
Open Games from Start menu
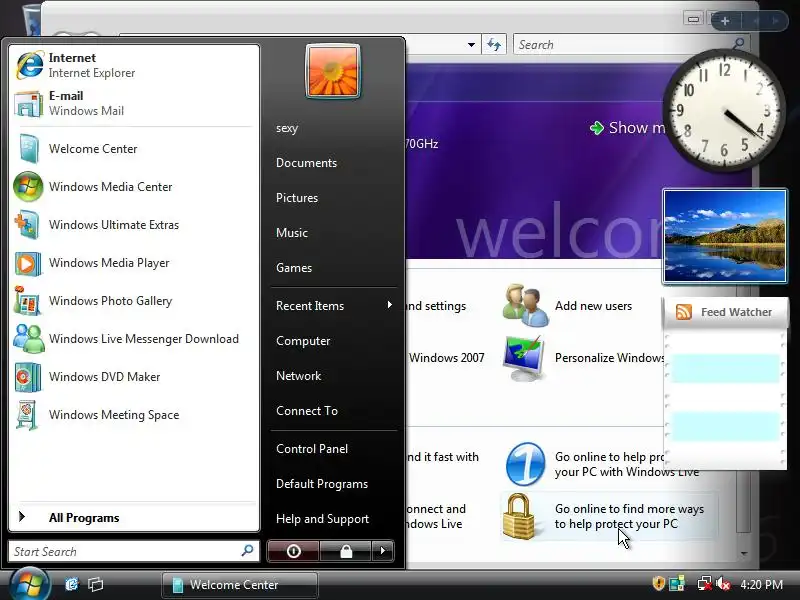pos(294,268)
